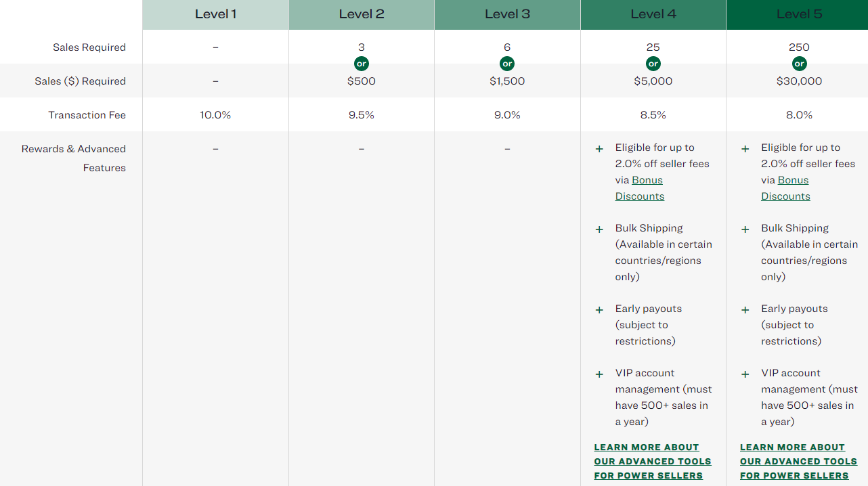
Task: Click plus icon beside Level 4 Bulk Shipping
Action: click(599, 229)
